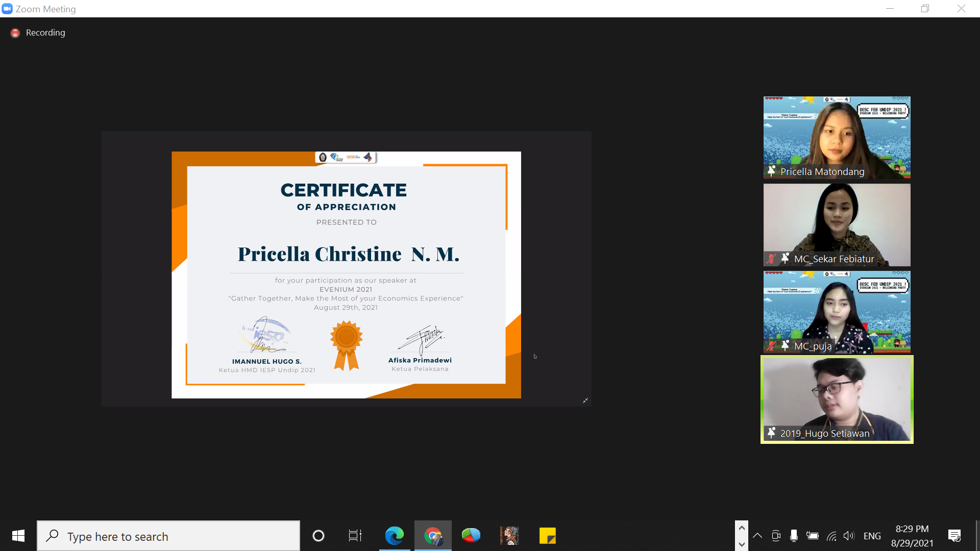
Task: Click pin icon on Pricella Matondang's video
Action: point(771,171)
